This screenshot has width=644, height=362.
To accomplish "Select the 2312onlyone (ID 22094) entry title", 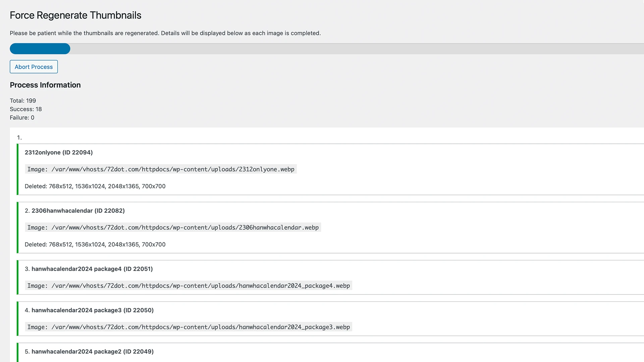I will [59, 153].
